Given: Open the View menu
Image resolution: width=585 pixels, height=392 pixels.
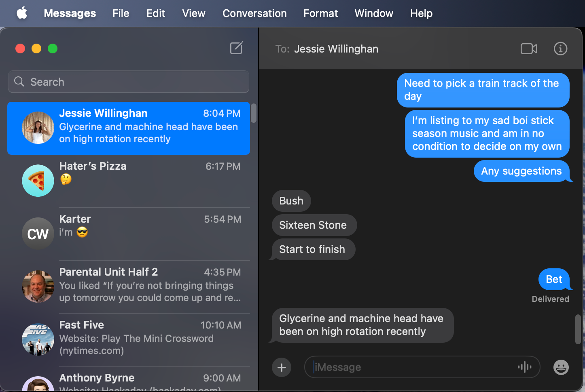Looking at the screenshot, I should [194, 13].
